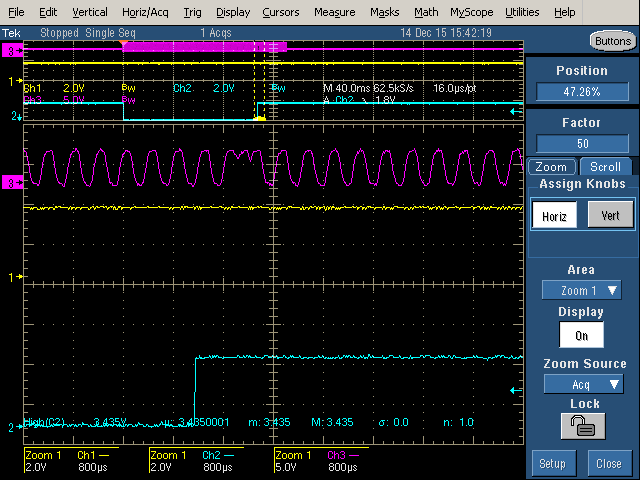Open the Trig menu
640x480 pixels.
(192, 13)
